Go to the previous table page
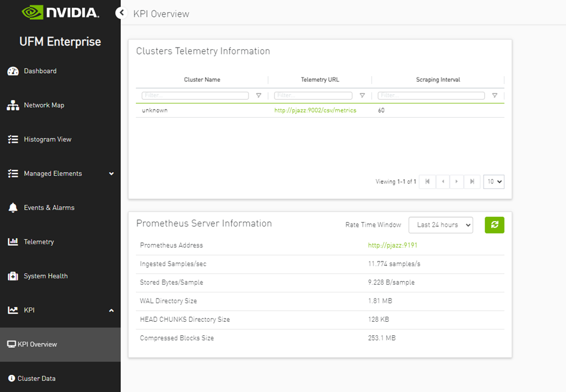Viewport: 566px width, 392px height. point(442,182)
